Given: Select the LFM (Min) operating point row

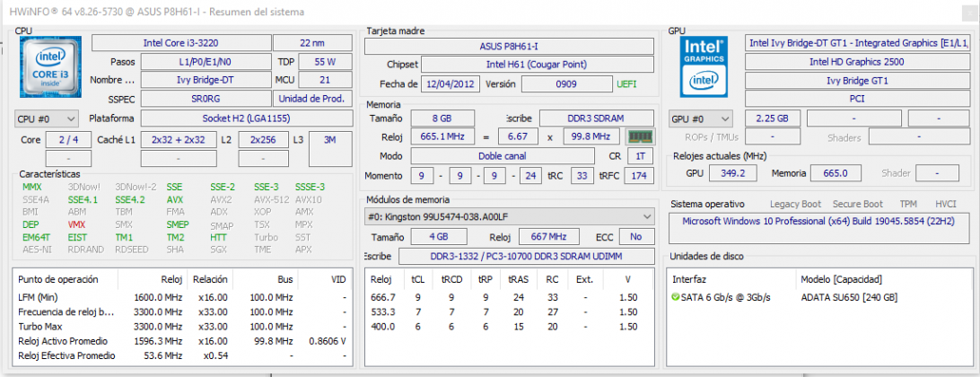Looking at the screenshot, I should point(182,298).
